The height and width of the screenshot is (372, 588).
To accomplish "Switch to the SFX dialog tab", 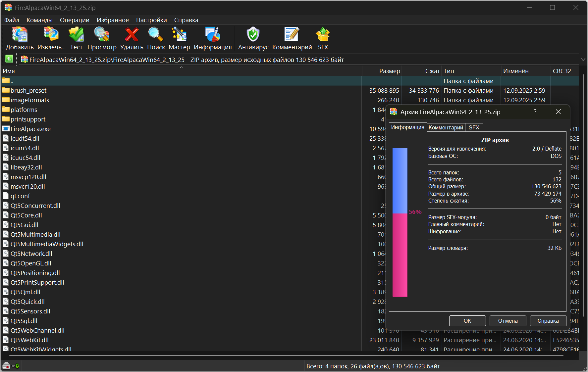I will point(474,127).
